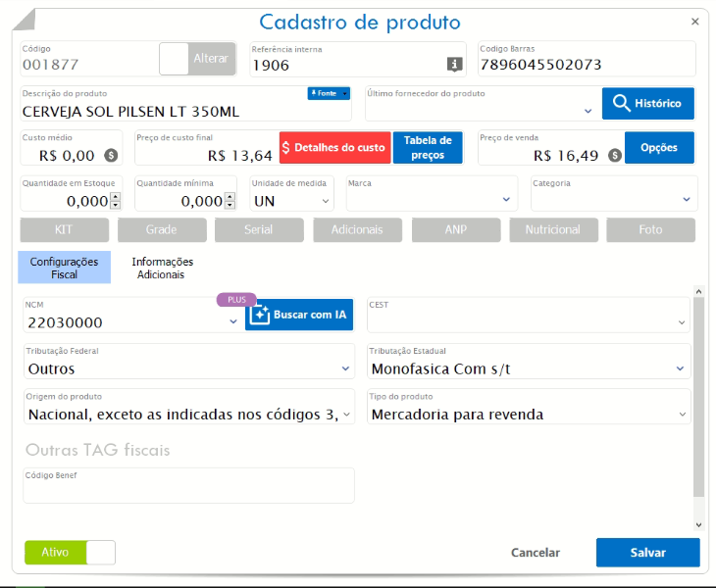This screenshot has height=588, width=716.
Task: Click the coin icon beside Preço de venda
Action: click(614, 155)
